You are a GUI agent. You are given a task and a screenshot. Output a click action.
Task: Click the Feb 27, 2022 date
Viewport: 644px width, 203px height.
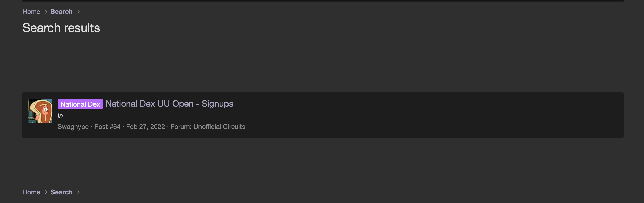pos(145,127)
